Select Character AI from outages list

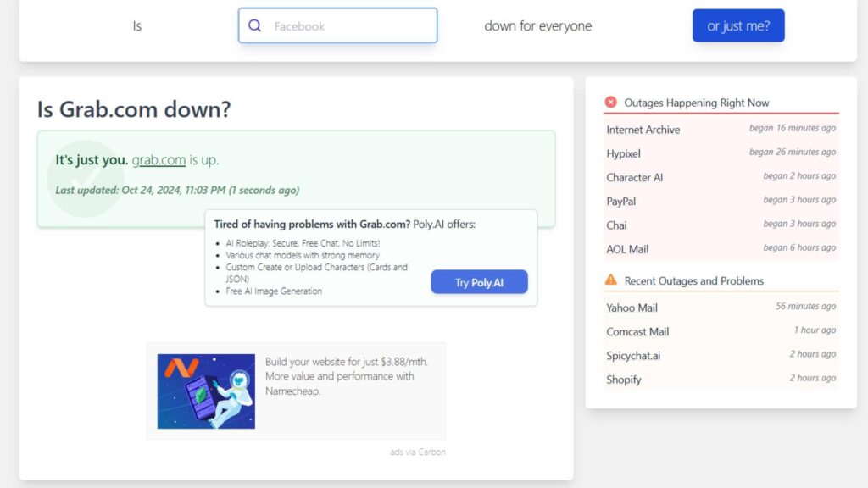tap(635, 177)
